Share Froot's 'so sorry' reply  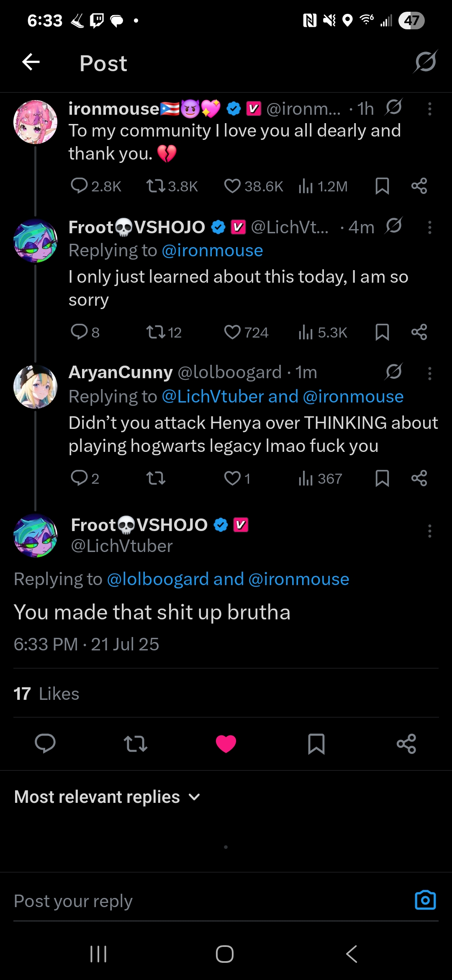click(419, 332)
